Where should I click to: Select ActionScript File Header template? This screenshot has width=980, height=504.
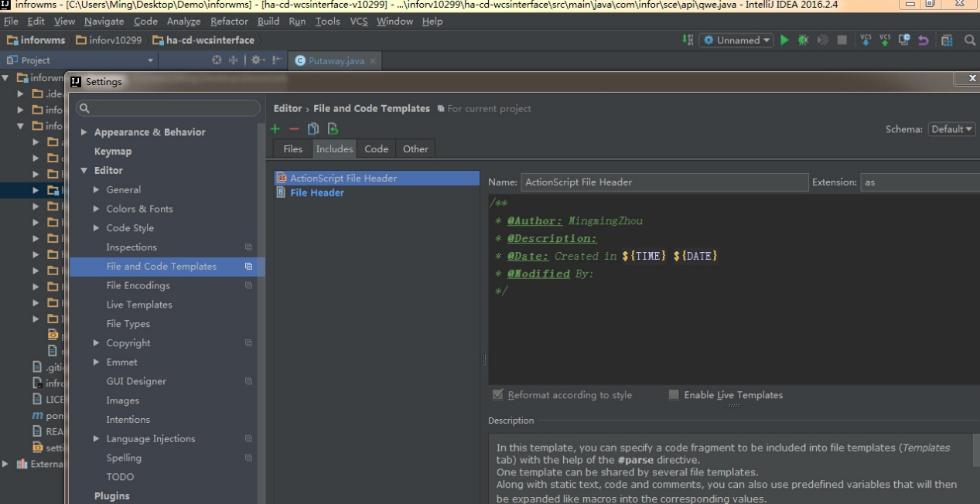pos(377,178)
